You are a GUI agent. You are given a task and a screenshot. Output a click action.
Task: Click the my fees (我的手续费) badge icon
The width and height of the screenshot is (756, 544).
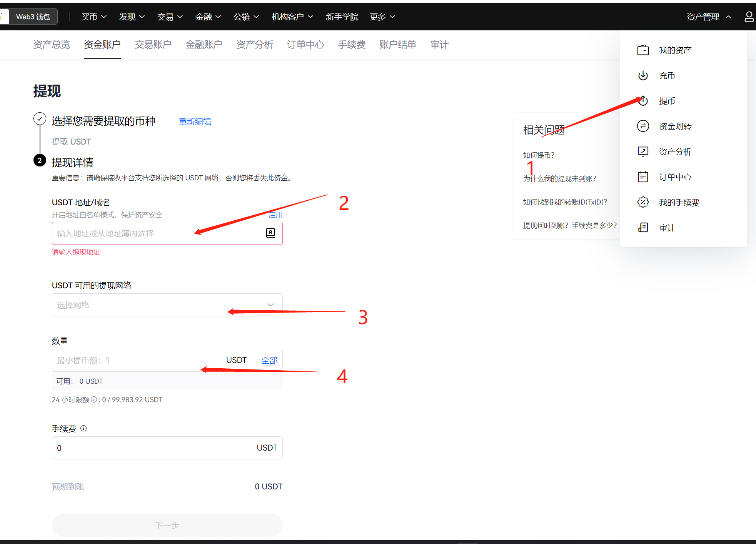tap(643, 202)
